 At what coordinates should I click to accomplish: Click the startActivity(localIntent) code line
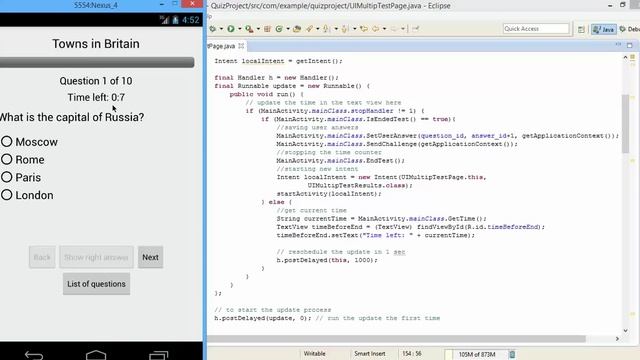tap(329, 194)
